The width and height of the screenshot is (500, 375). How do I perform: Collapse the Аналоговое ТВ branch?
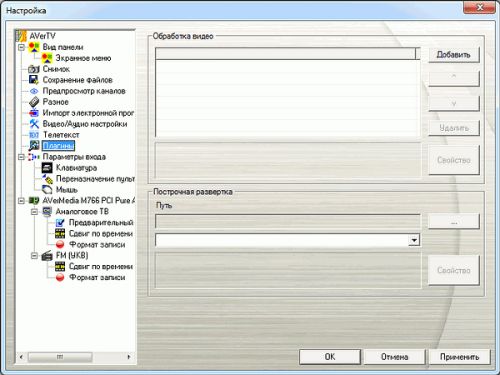pyautogui.click(x=34, y=212)
